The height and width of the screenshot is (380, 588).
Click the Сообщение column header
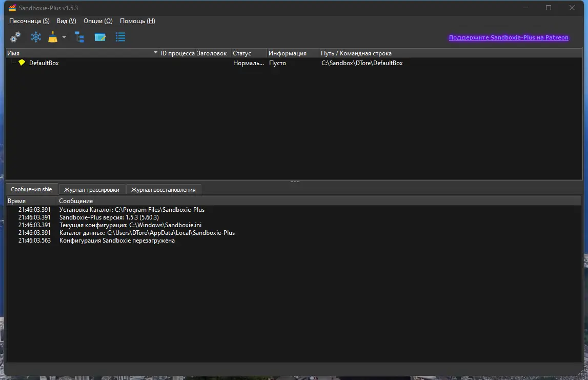point(319,201)
